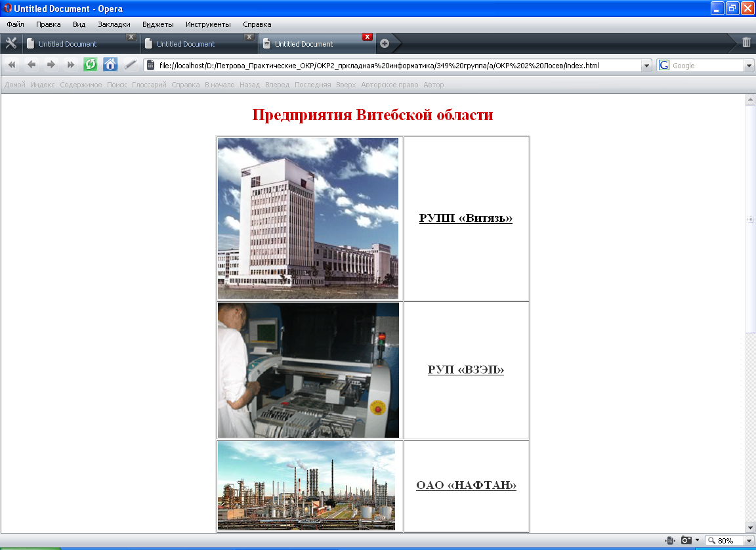Click the Rewind navigation button
Image resolution: width=756 pixels, height=550 pixels.
pos(12,64)
